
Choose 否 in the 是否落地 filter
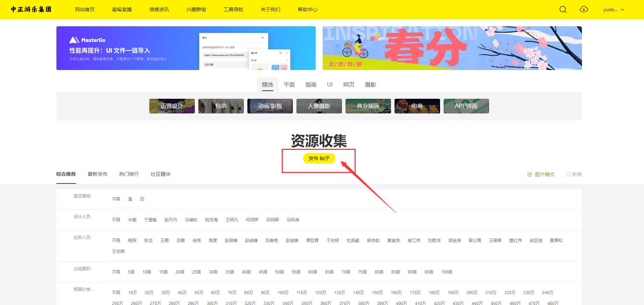[x=142, y=199]
